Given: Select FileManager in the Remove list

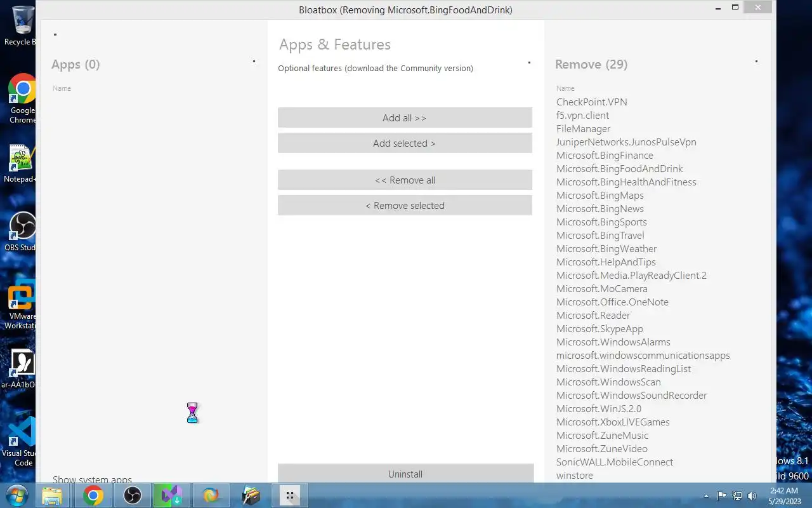Looking at the screenshot, I should (583, 128).
